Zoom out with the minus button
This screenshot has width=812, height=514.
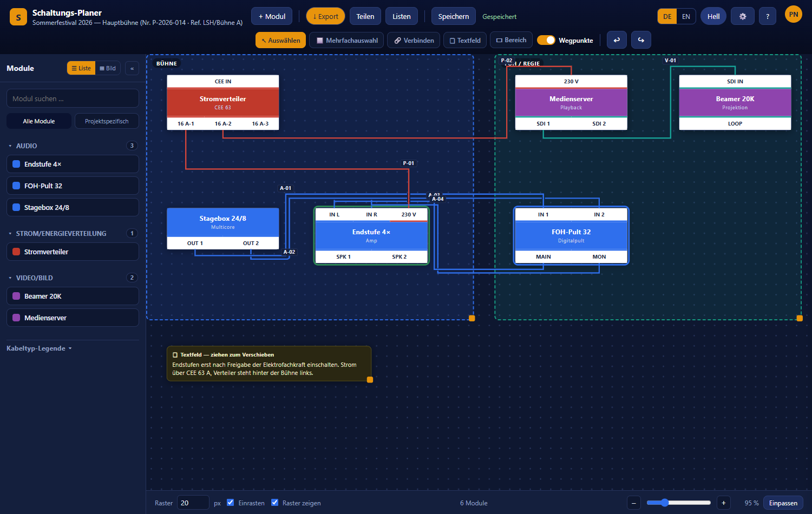[x=634, y=503]
